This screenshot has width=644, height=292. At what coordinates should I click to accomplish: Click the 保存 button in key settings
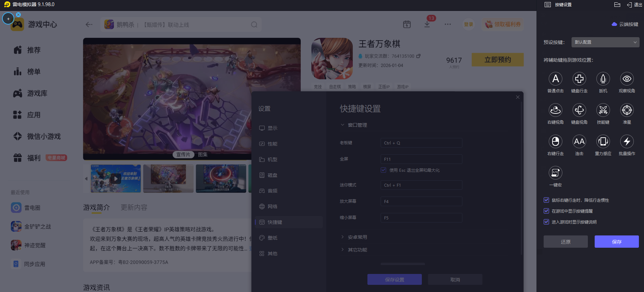(617, 242)
